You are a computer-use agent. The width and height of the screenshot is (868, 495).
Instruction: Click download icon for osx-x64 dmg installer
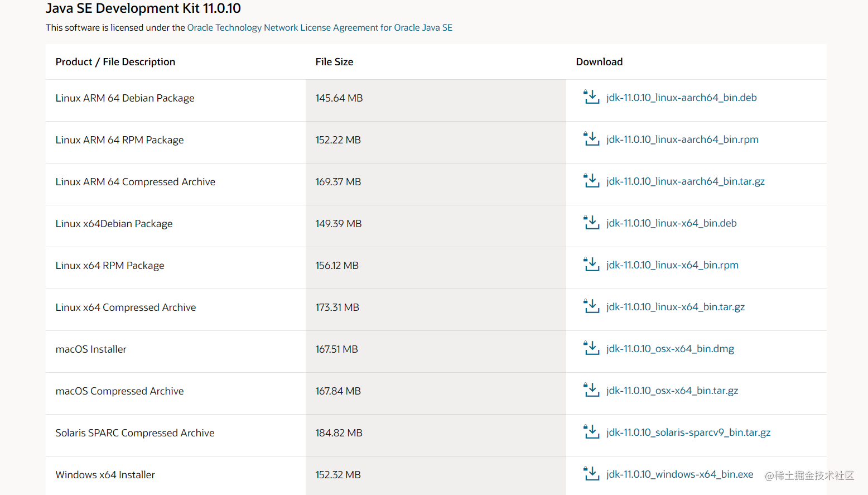[591, 348]
